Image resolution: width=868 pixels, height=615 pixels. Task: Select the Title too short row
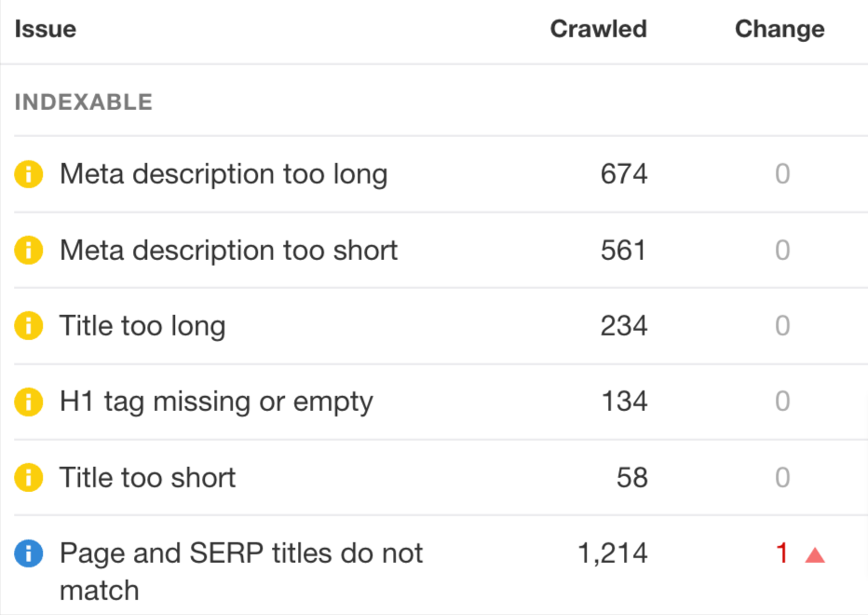(x=146, y=477)
